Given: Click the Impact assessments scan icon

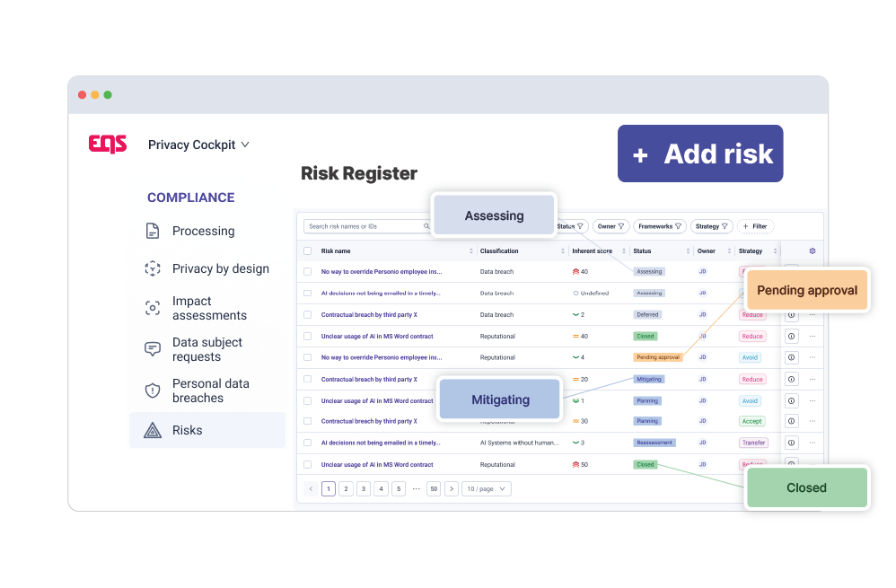Looking at the screenshot, I should coord(153,308).
